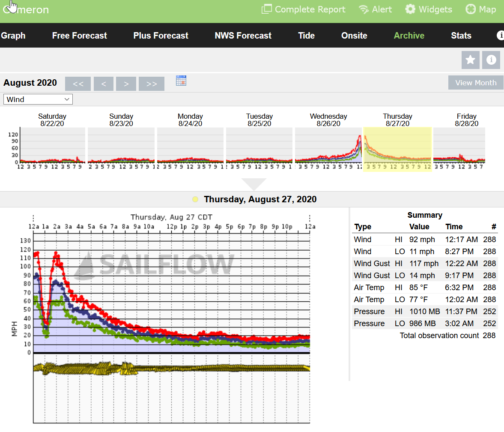
Task: Switch to the Graph tab
Action: click(13, 36)
